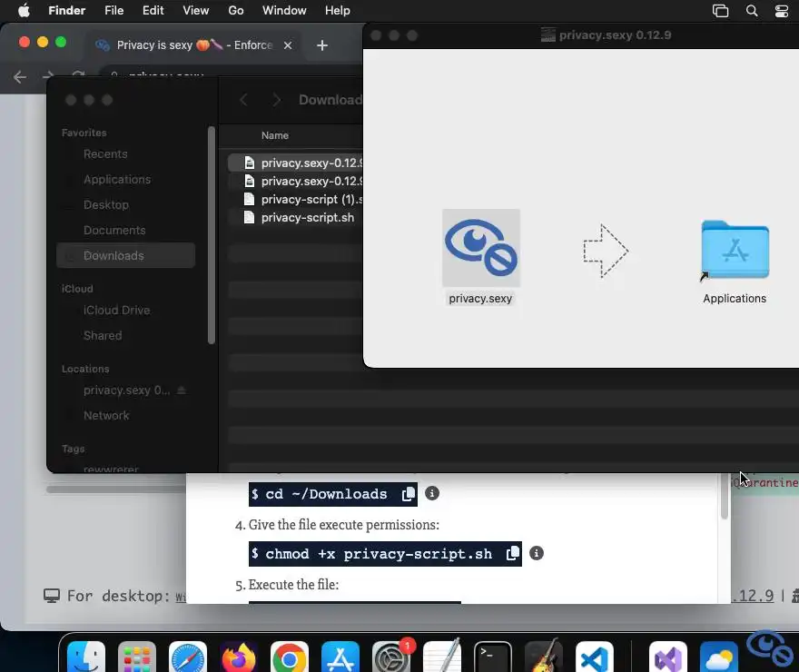Launch Safari from the Dock
Screen dimensions: 799x672
(188, 657)
